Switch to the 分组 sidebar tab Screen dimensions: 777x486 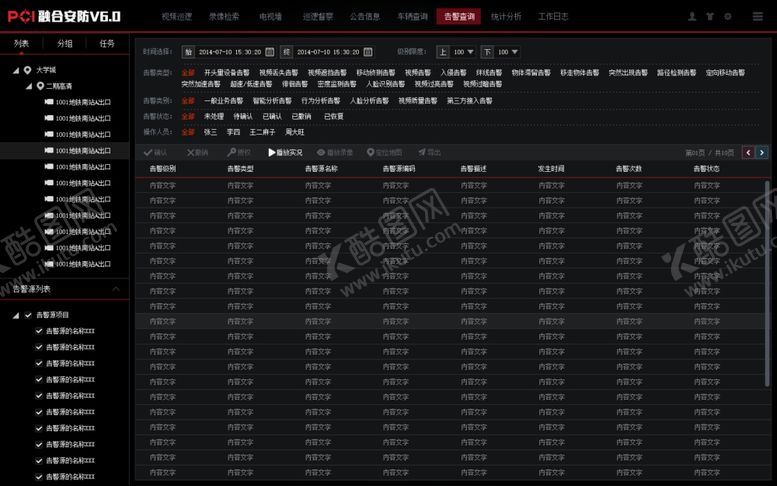[x=65, y=44]
